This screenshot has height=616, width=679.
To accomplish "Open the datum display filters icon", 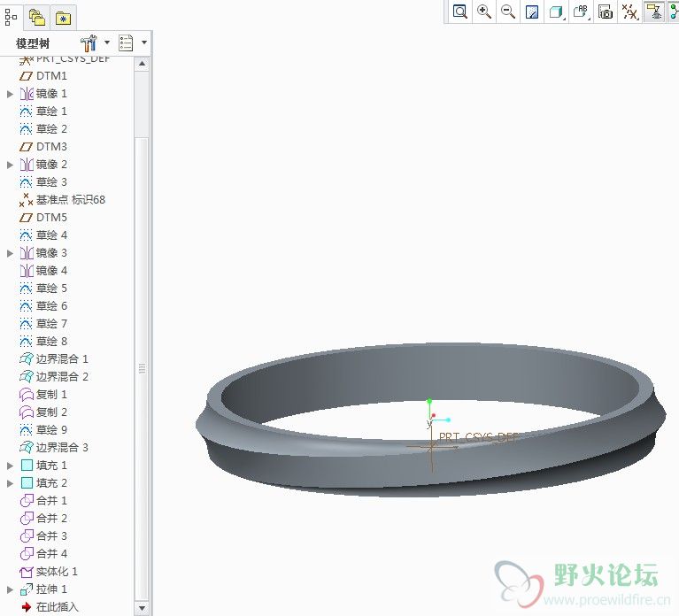I will tap(630, 12).
